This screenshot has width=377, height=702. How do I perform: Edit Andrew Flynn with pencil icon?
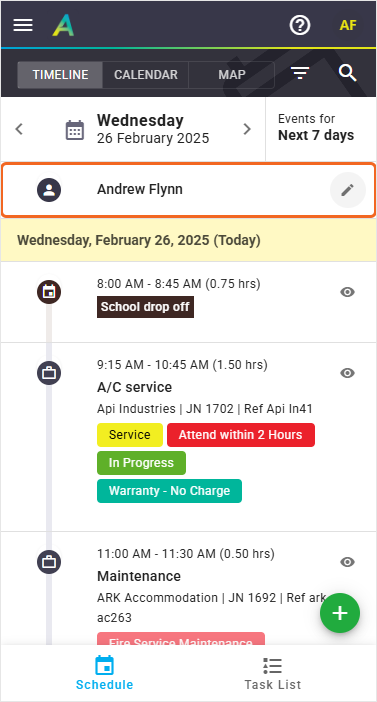pos(347,190)
